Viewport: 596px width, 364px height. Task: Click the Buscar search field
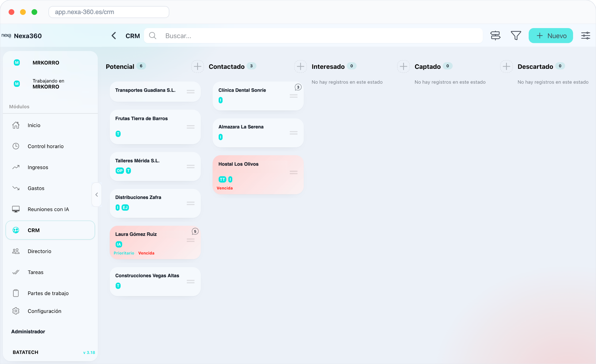click(x=313, y=36)
